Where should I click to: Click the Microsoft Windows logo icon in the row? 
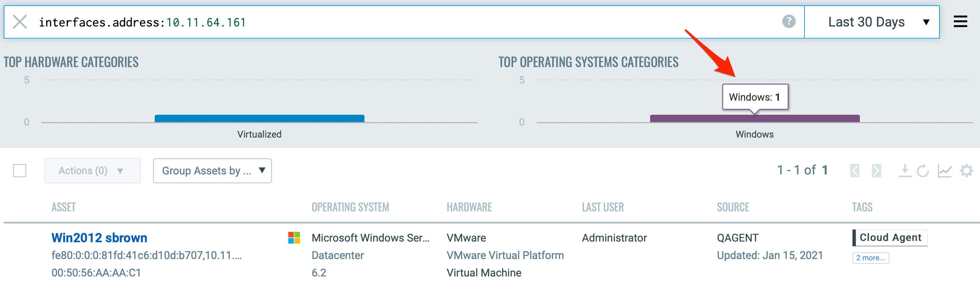point(294,238)
